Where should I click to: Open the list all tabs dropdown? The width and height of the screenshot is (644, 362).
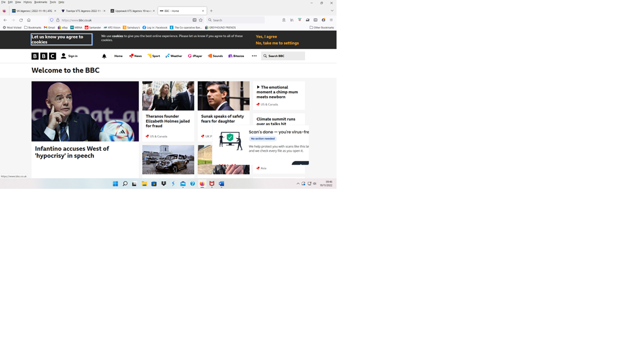(x=332, y=11)
